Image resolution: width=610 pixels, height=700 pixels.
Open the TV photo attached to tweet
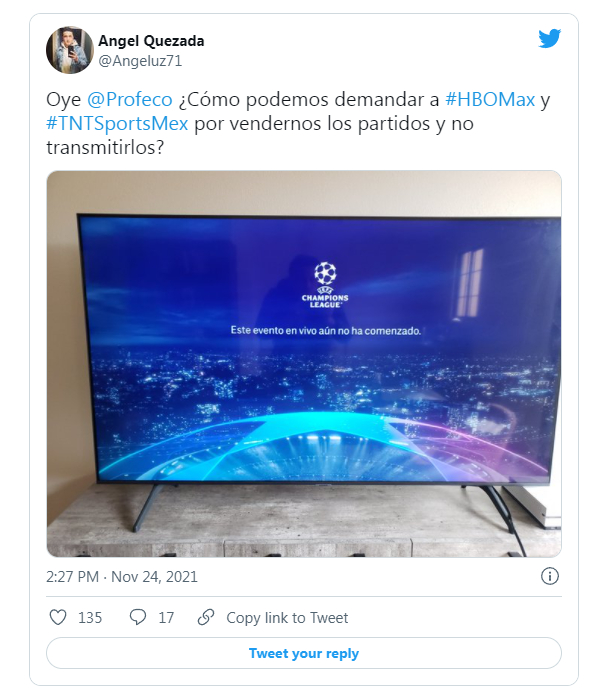click(x=304, y=364)
